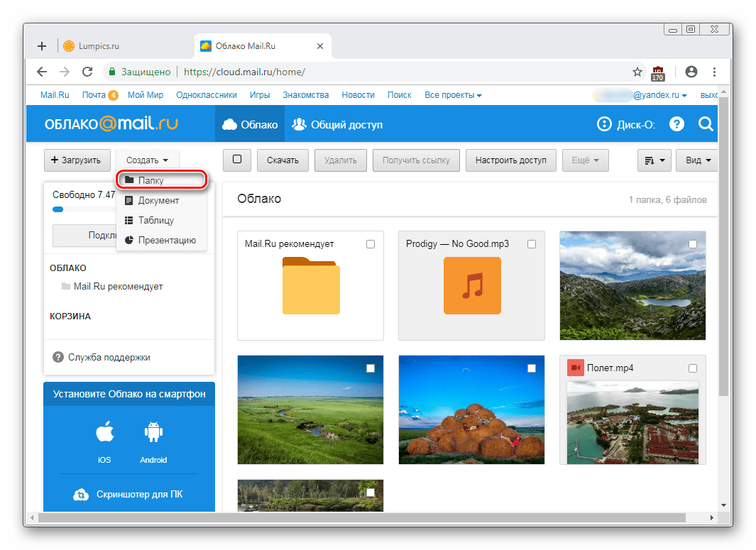Expand the Все проекты dropdown
This screenshot has height=550, width=756.
pyautogui.click(x=453, y=95)
